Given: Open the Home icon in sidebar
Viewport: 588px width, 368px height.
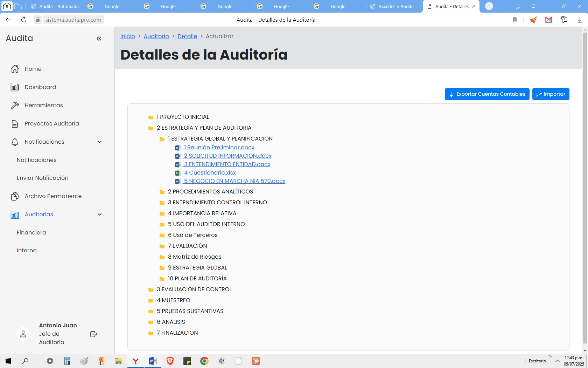Looking at the screenshot, I should point(15,69).
